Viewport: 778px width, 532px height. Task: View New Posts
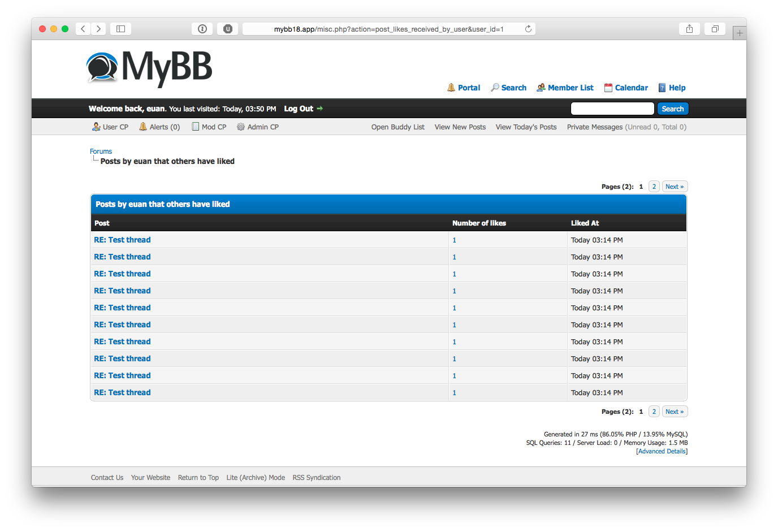460,127
